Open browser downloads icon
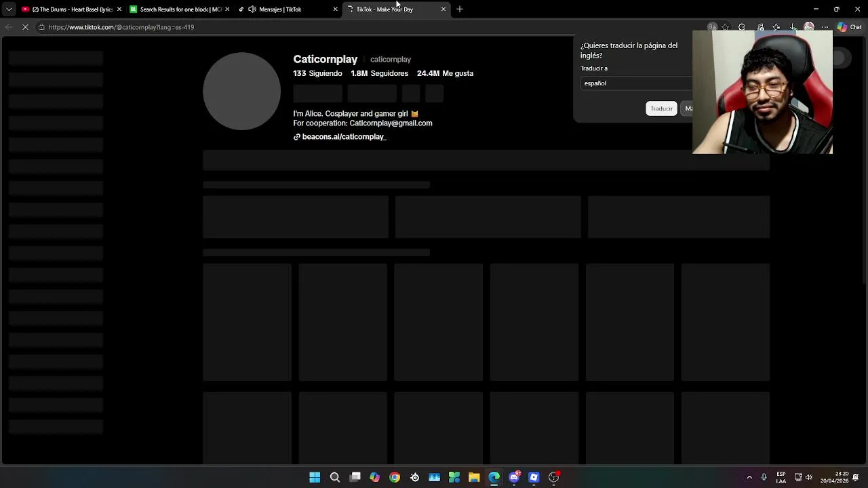 click(x=793, y=27)
